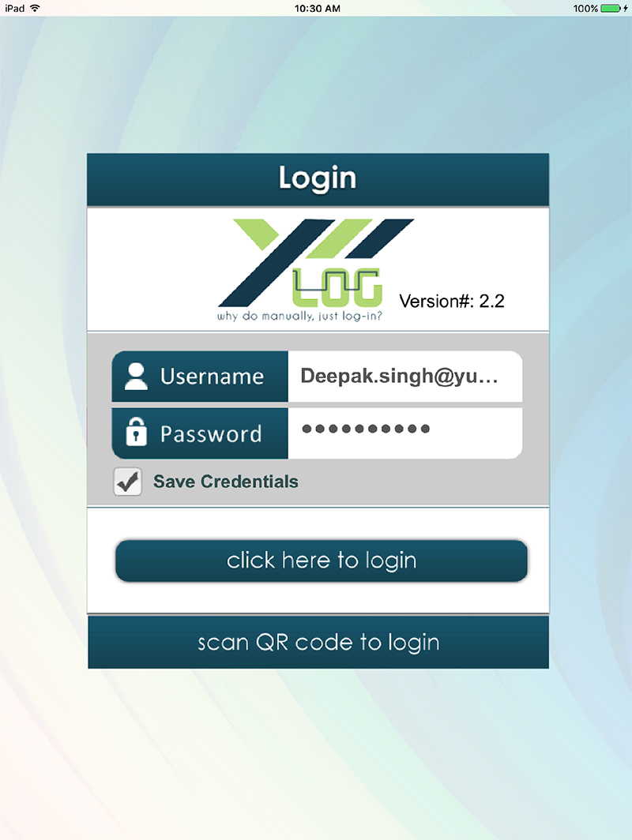Screen dimensions: 632x840
Task: Click the Save Credentials label text
Action: [226, 482]
